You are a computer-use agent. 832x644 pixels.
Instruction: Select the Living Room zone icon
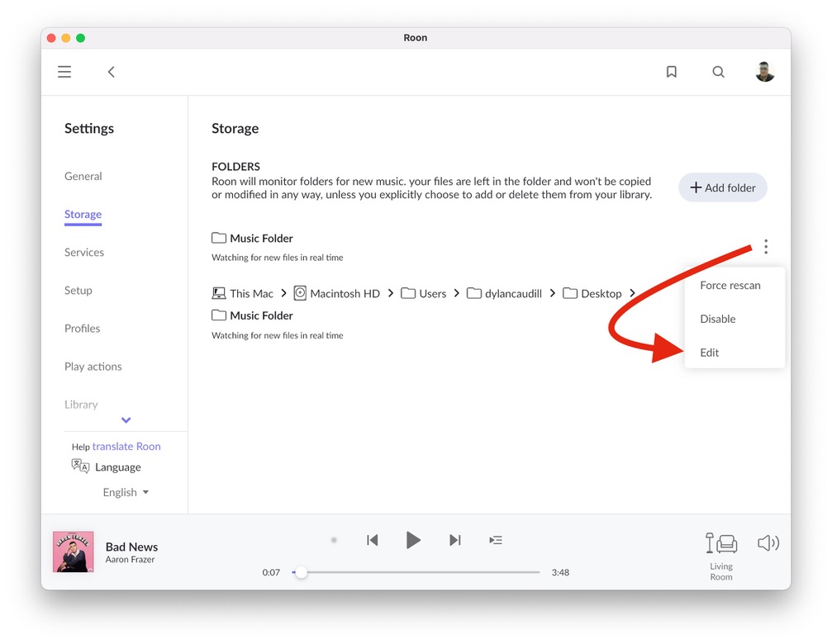coord(721,543)
